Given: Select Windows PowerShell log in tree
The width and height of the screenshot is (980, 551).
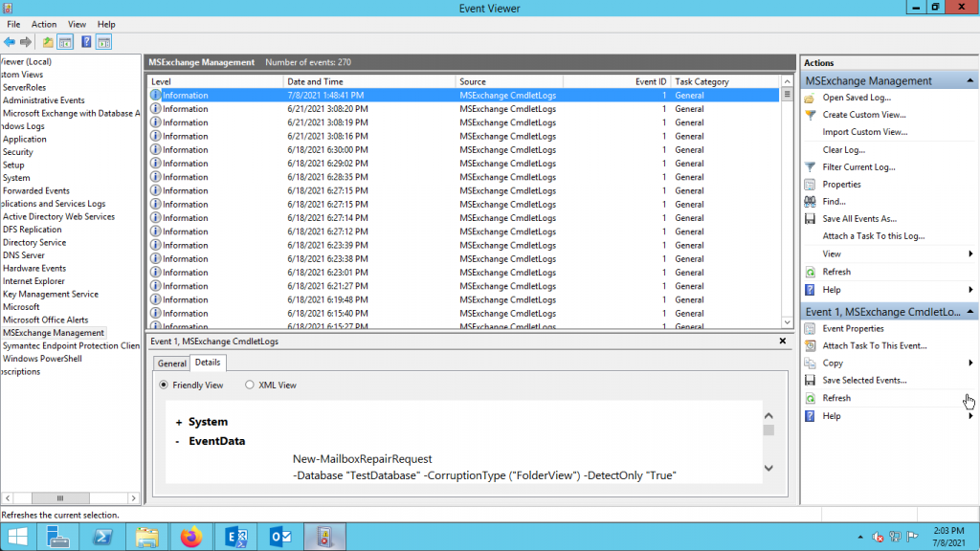Looking at the screenshot, I should tap(42, 359).
